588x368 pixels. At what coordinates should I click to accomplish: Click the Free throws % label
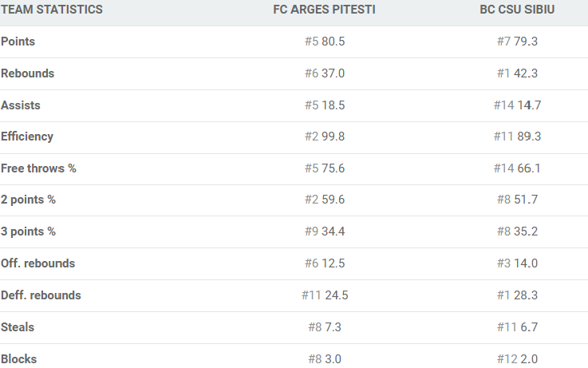tap(38, 168)
